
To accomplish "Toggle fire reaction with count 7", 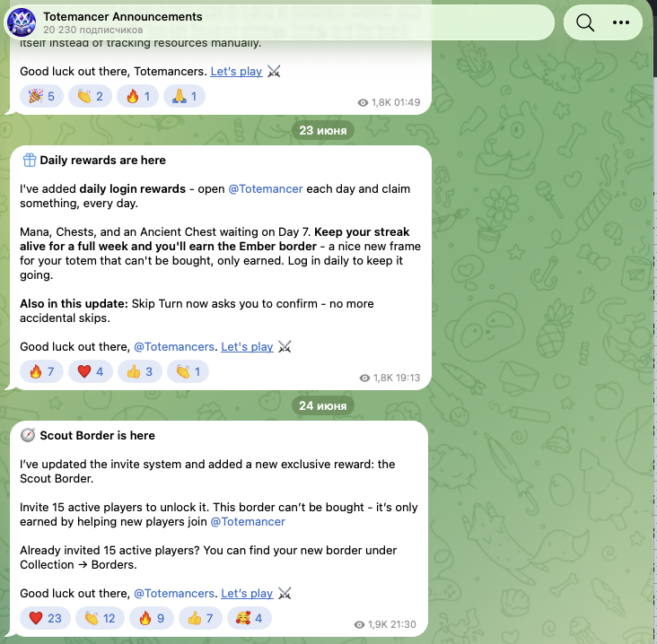I will point(41,371).
